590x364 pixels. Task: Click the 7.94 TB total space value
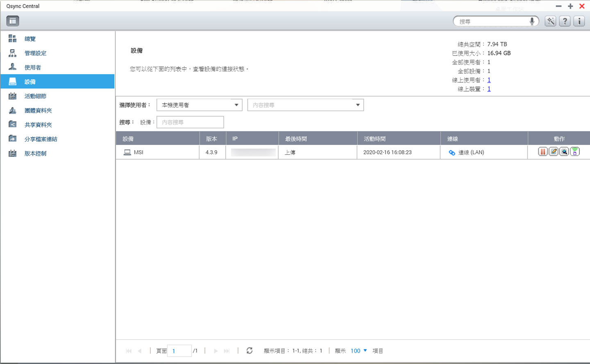(x=497, y=44)
